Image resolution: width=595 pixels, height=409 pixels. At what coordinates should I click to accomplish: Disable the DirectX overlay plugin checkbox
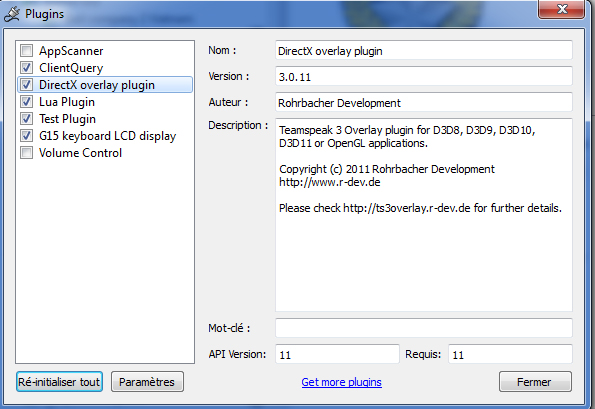(26, 85)
